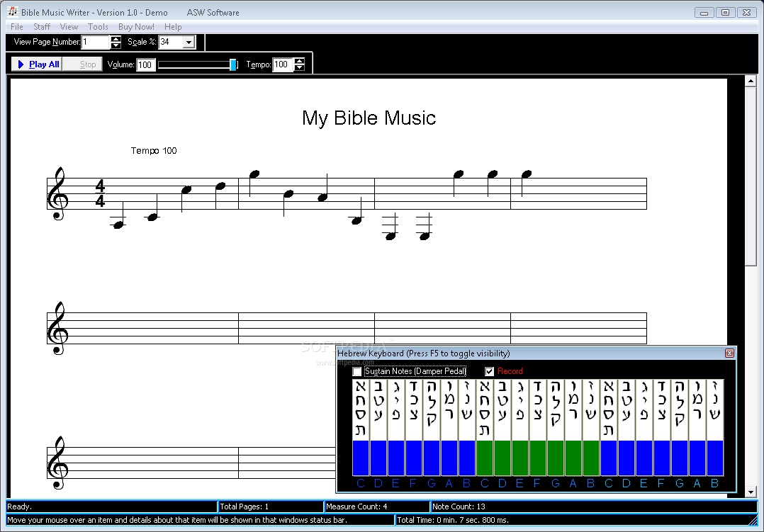Open the Staff menu
Viewport: 764px width, 532px height.
[x=42, y=27]
